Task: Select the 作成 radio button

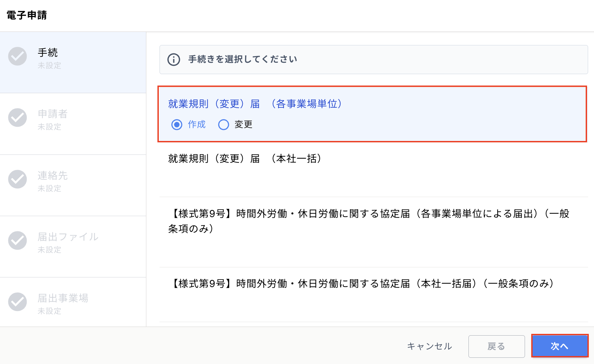Action: coord(177,125)
